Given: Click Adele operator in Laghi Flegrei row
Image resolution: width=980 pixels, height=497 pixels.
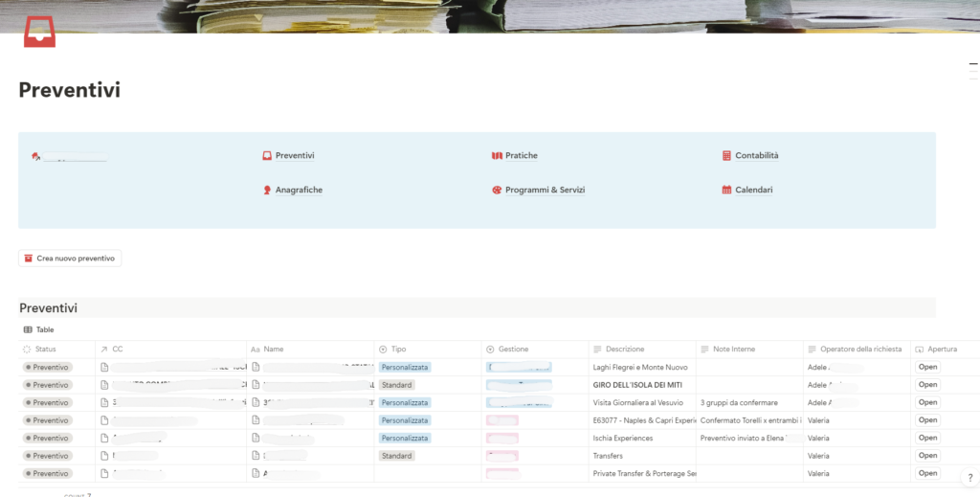Looking at the screenshot, I should tap(817, 368).
